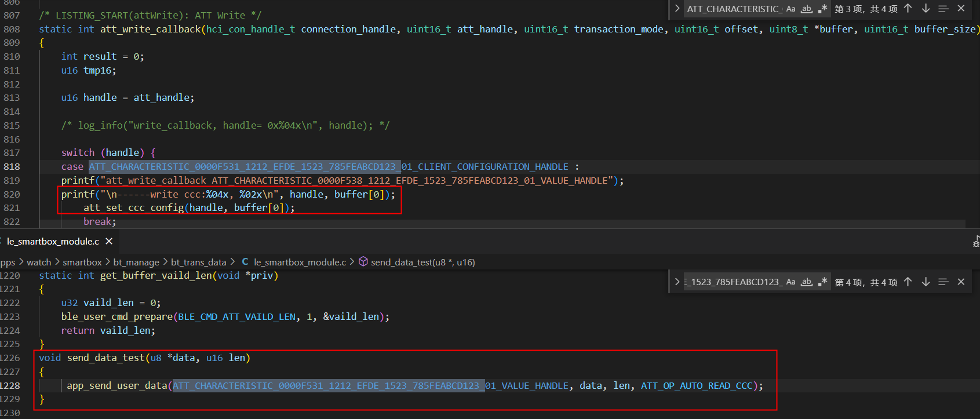Go to next match in the upper find widget
Image resolution: width=980 pixels, height=419 pixels.
926,9
